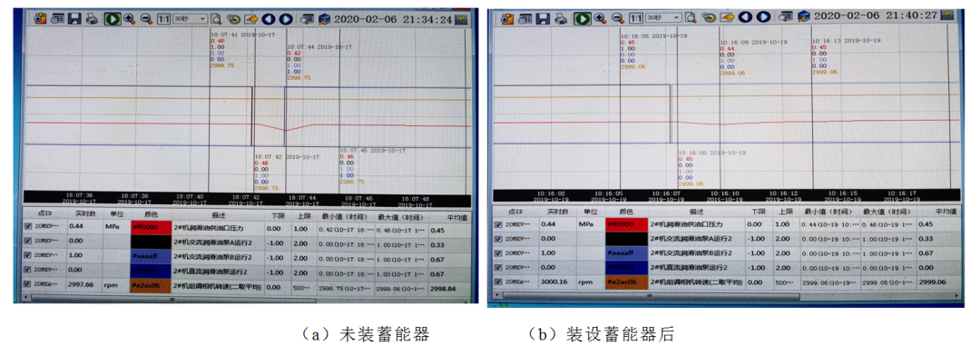Click the 3000.16 real-time value in window (b)
The height and width of the screenshot is (346, 980).
tap(555, 282)
